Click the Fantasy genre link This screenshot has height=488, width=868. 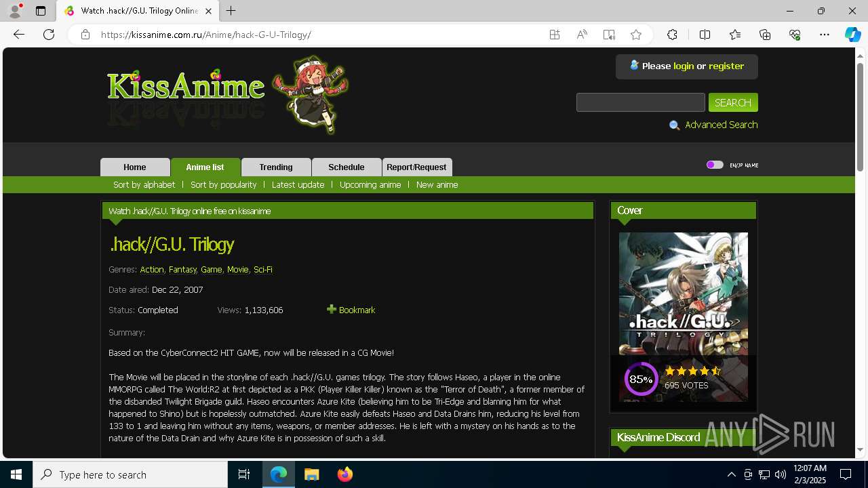pyautogui.click(x=182, y=269)
